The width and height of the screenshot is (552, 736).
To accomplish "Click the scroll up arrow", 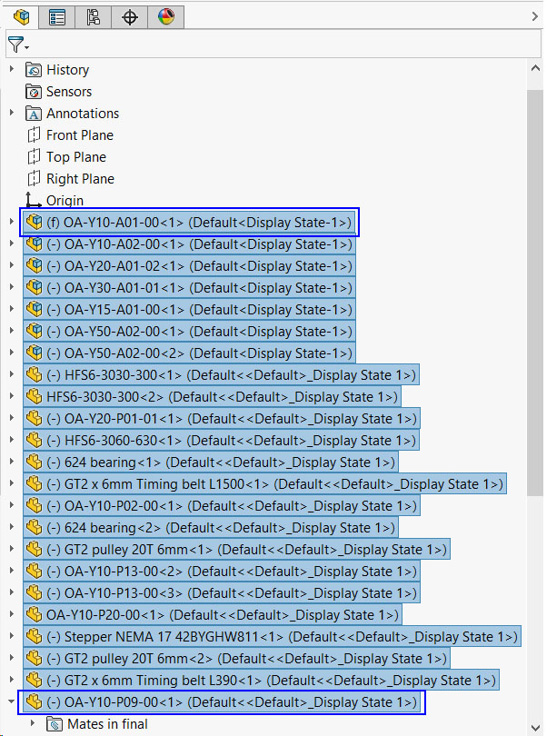I will click(535, 68).
